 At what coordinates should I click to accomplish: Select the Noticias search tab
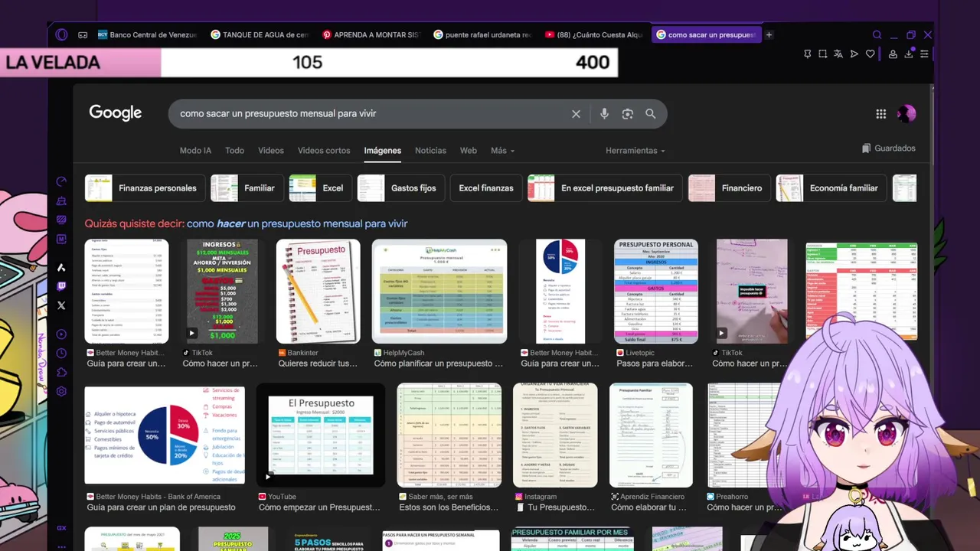pyautogui.click(x=430, y=151)
